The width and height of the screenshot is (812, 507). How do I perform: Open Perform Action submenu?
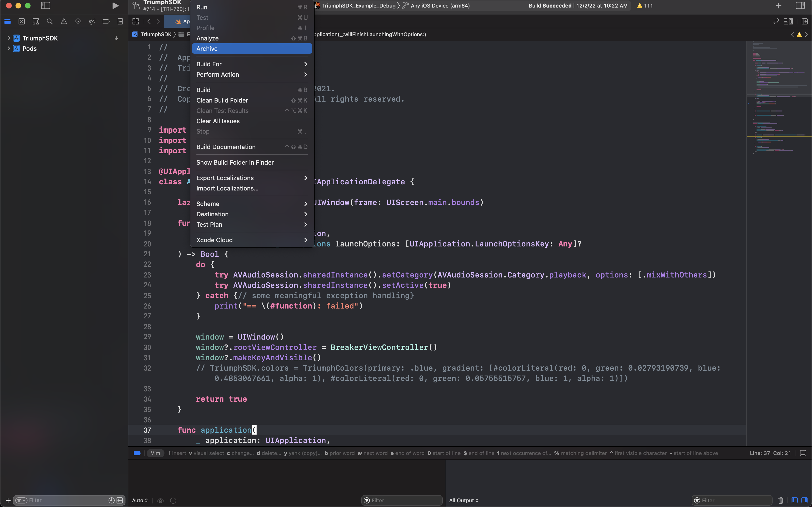click(x=252, y=75)
